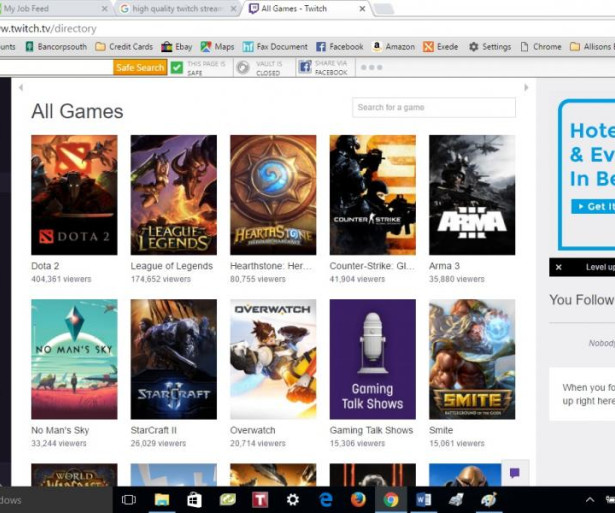Open the League of Legends cover art

[x=173, y=195]
